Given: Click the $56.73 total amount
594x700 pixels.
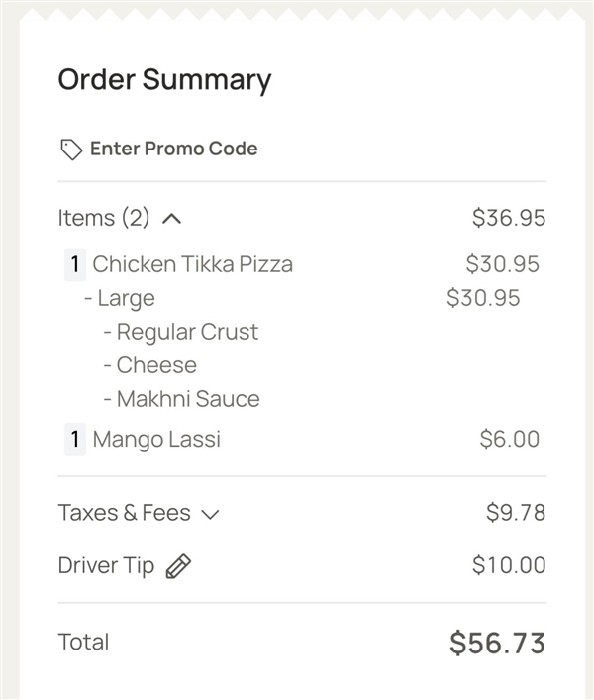Looking at the screenshot, I should pos(498,643).
